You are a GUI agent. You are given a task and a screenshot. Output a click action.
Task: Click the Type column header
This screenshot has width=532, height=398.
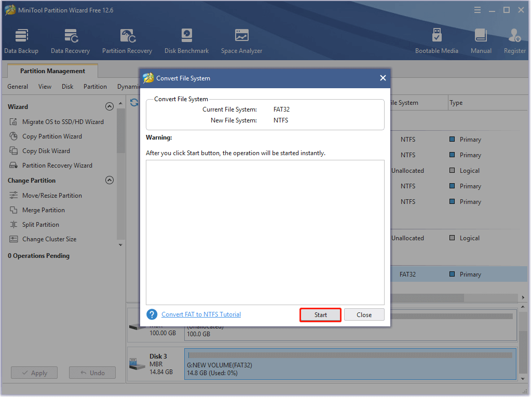pyautogui.click(x=457, y=103)
